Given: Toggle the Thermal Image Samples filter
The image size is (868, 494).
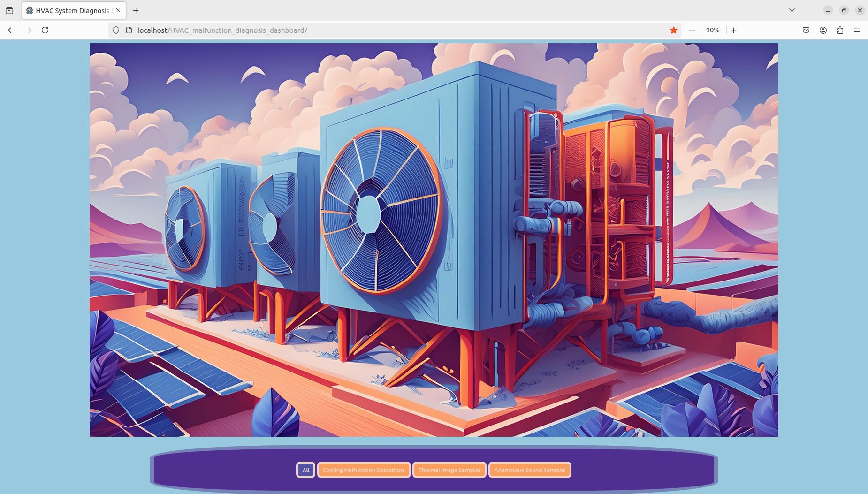Looking at the screenshot, I should 449,470.
